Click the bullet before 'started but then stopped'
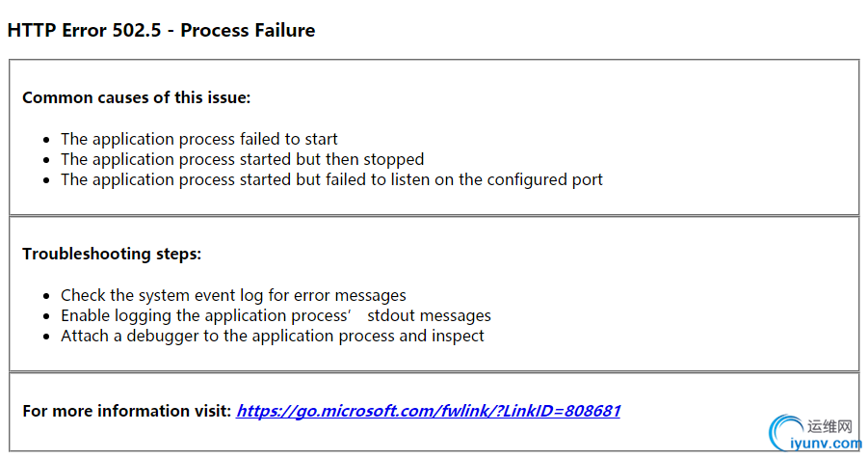The height and width of the screenshot is (459, 868). click(46, 161)
